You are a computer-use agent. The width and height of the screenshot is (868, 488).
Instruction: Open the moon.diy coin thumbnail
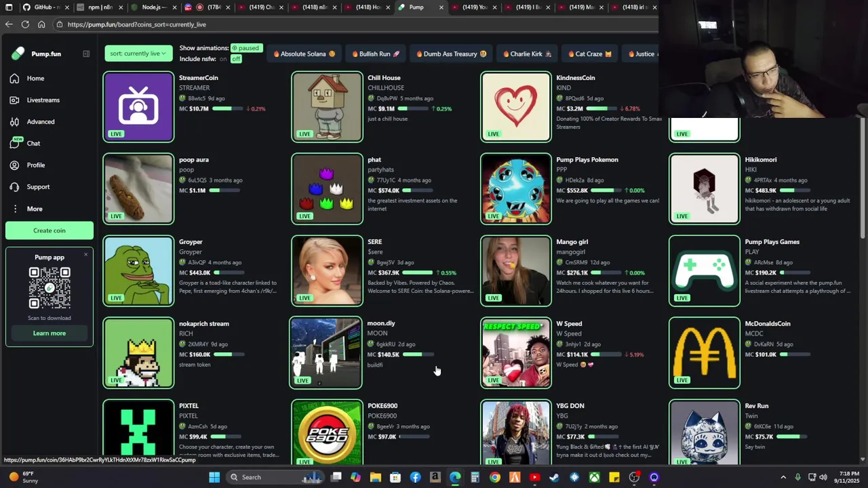(x=326, y=353)
